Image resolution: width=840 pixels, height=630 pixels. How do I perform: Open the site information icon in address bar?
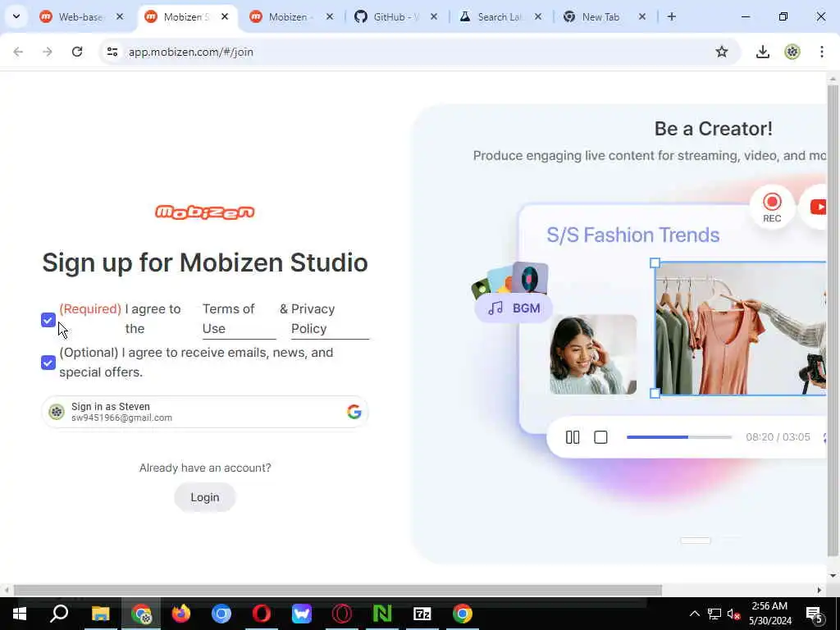[112, 52]
